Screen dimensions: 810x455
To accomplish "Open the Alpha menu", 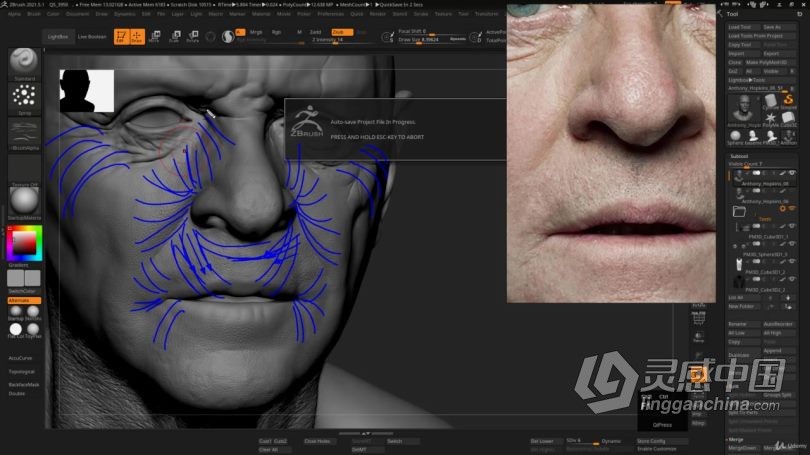I will pyautogui.click(x=14, y=14).
